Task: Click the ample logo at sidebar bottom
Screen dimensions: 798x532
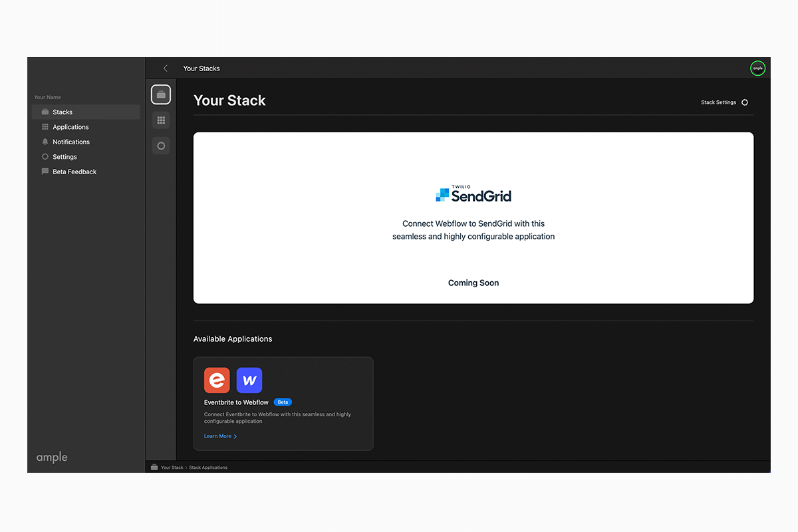Action: (52, 458)
